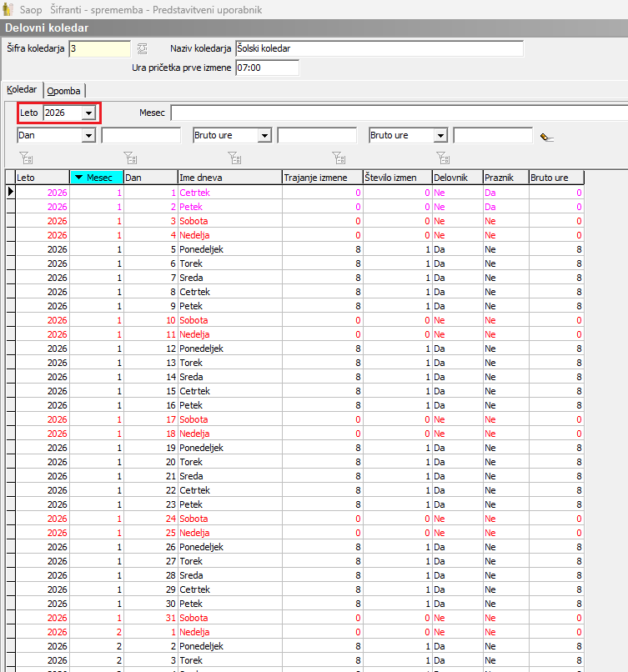Click the filter eraser icon
Image resolution: width=628 pixels, height=672 pixels.
click(547, 137)
